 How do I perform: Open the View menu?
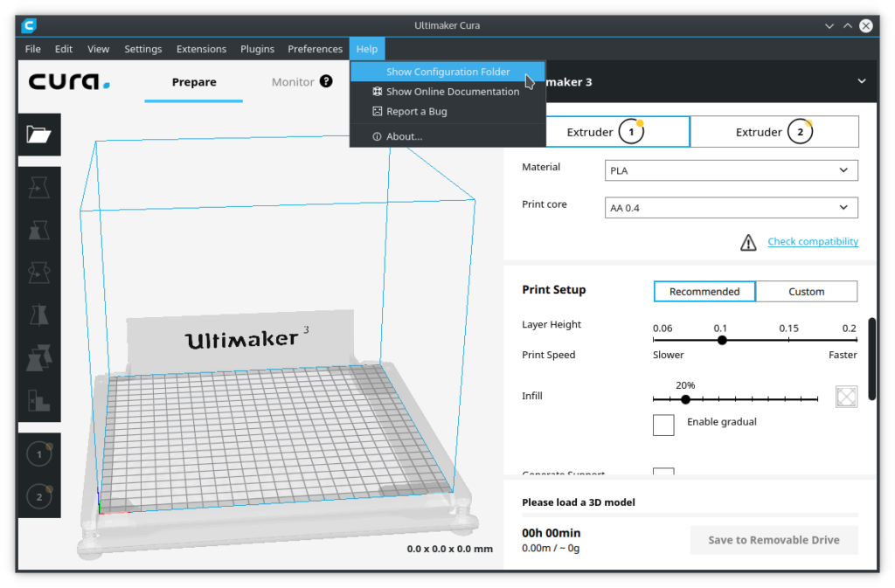point(98,49)
